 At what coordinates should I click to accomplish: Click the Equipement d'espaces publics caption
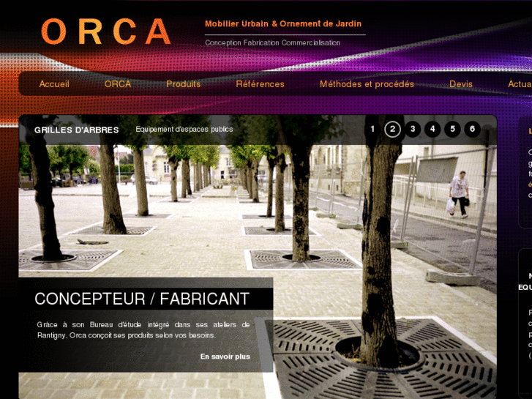pyautogui.click(x=184, y=130)
